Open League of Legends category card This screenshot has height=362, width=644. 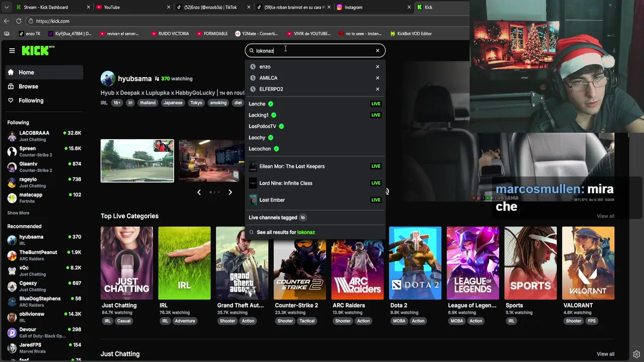click(x=473, y=263)
